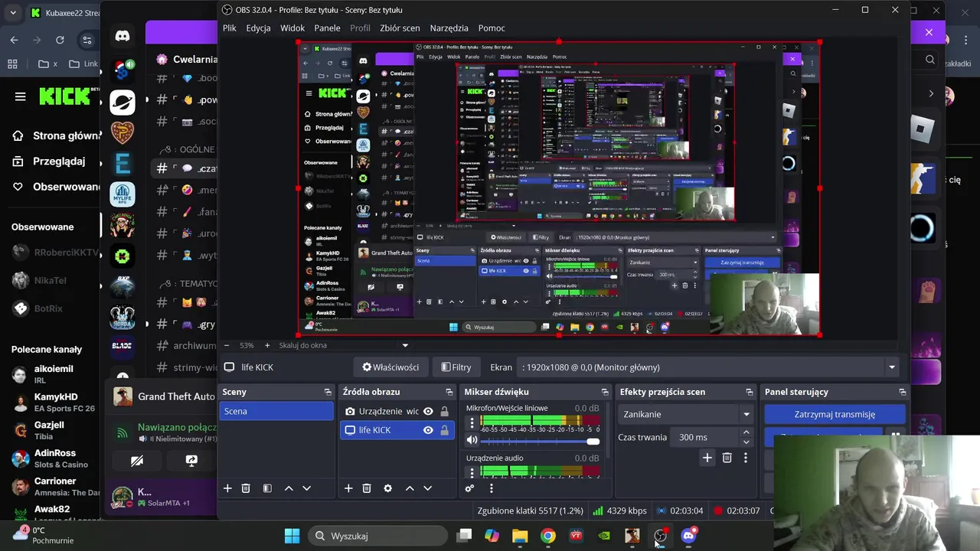Open the Plik menu
The image size is (980, 551).
pos(230,28)
